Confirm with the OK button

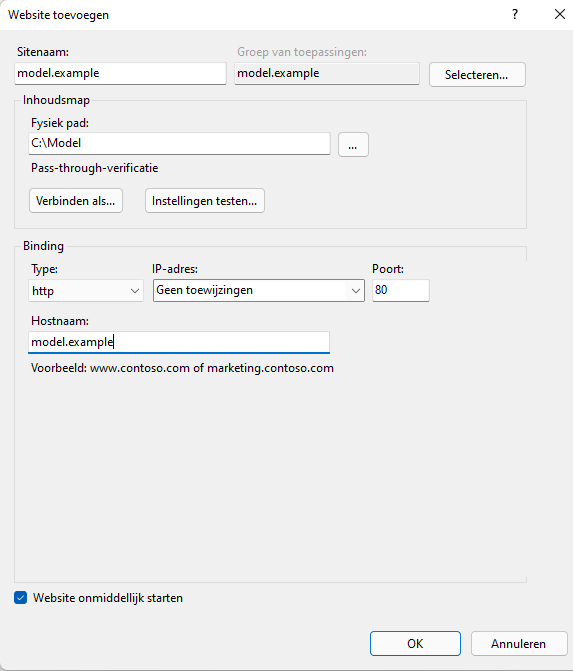(x=415, y=643)
